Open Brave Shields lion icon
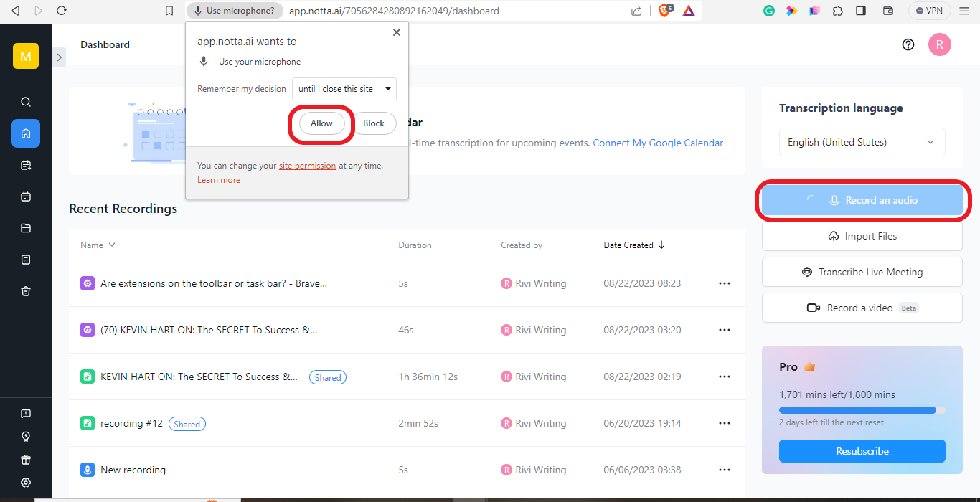 pyautogui.click(x=665, y=11)
